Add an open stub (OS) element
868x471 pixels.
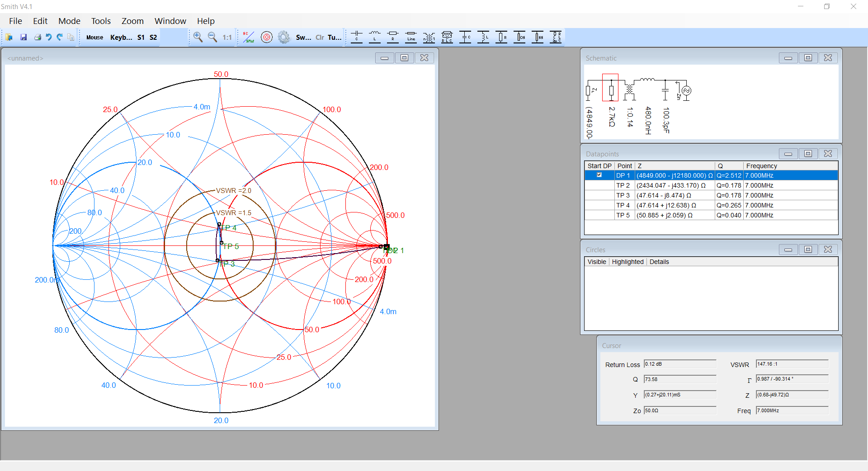point(519,37)
